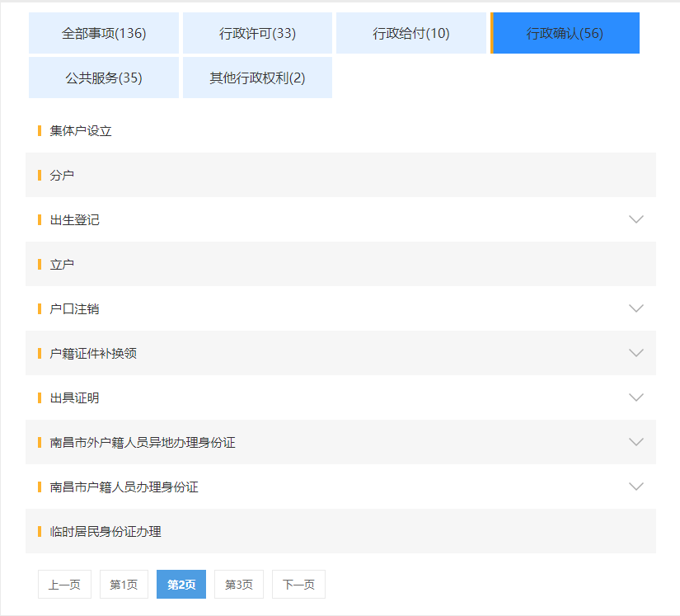Open the 集体户设立 item
This screenshot has height=616, width=680.
pos(81,130)
